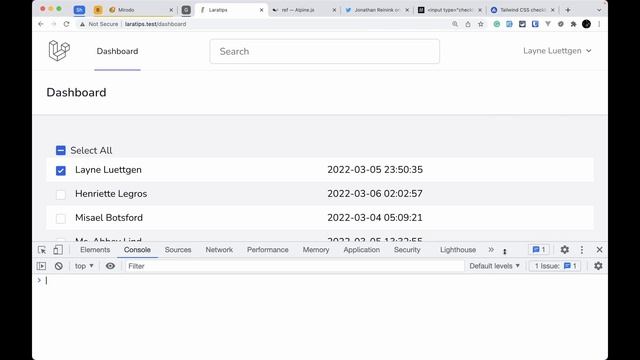Image resolution: width=640 pixels, height=360 pixels.
Task: Open the tab search chevron in Chrome
Action: pyautogui.click(x=599, y=10)
